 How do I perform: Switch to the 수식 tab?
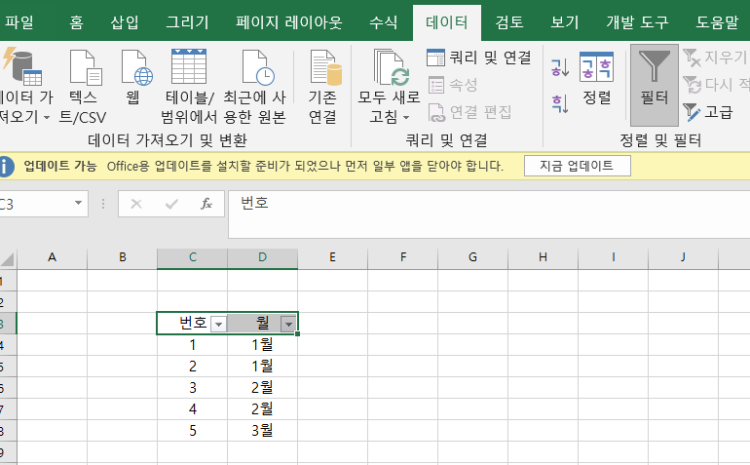pos(383,22)
